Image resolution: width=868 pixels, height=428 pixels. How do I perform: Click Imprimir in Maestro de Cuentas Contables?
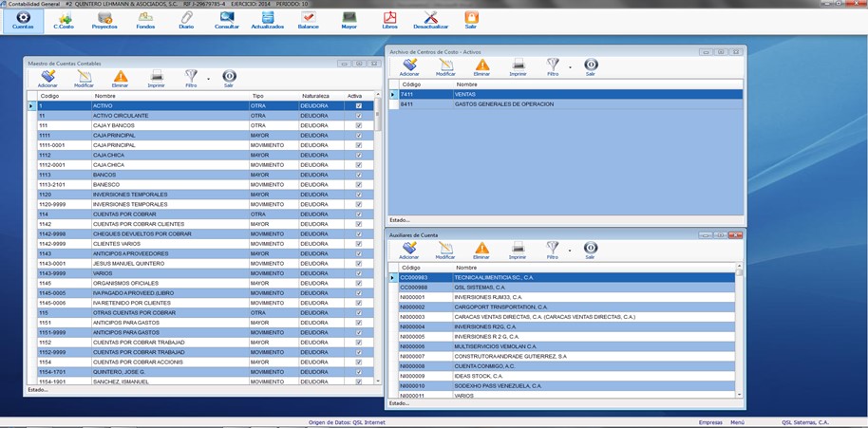click(156, 79)
